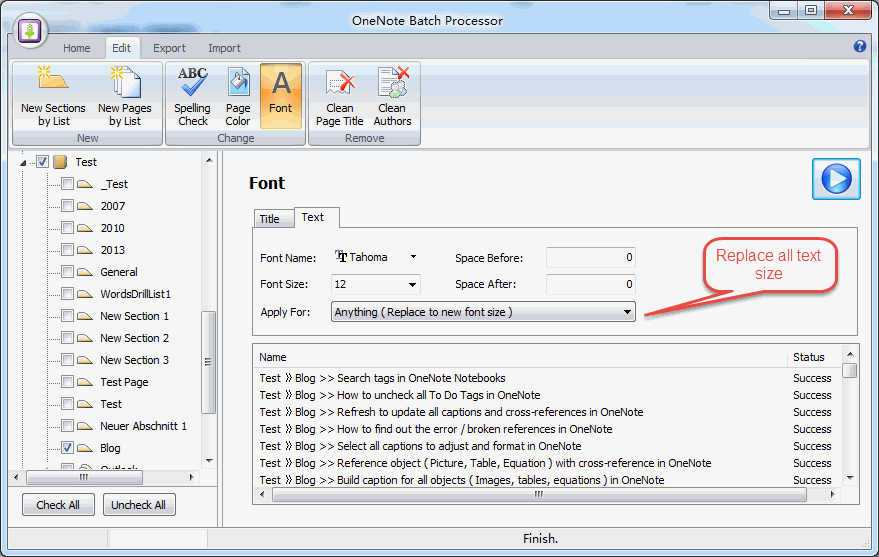Click the folder icon beside Blog section
This screenshot has width=879, height=557.
pyautogui.click(x=85, y=448)
